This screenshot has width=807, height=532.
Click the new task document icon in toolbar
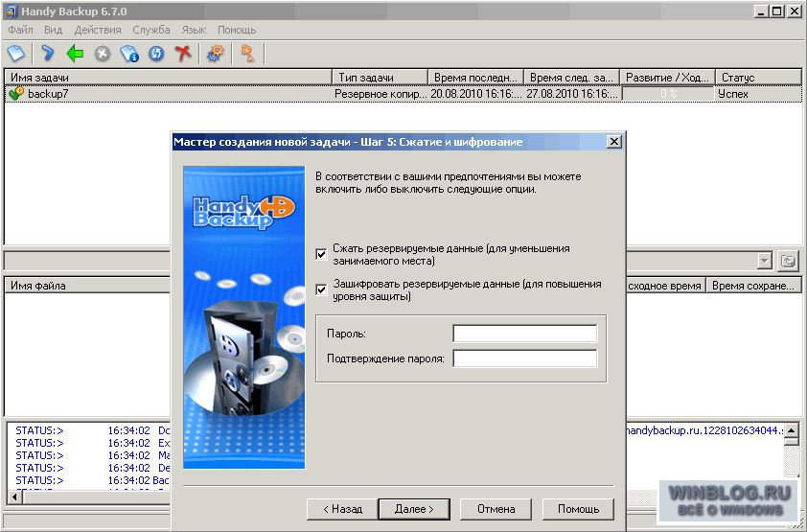click(x=16, y=53)
